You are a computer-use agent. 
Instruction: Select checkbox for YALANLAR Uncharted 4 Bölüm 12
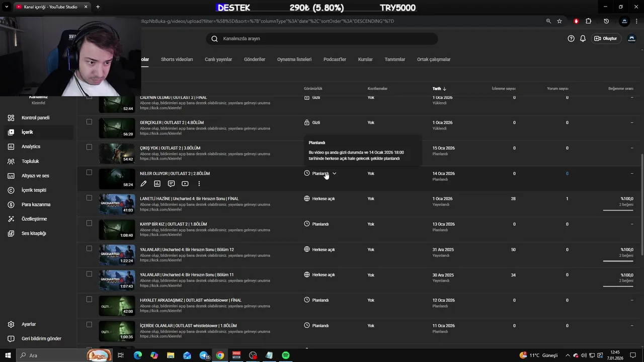click(x=89, y=248)
